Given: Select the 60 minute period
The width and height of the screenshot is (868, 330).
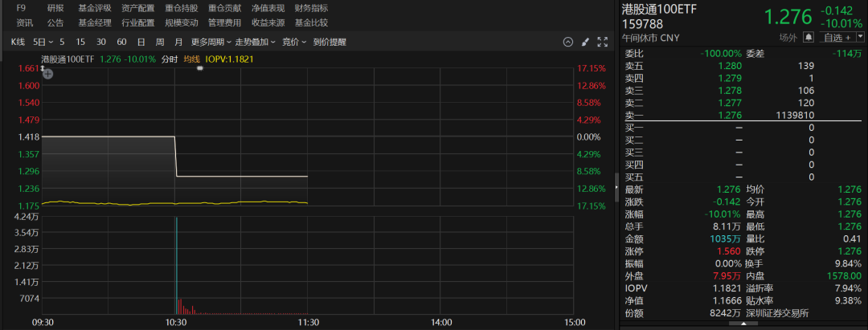Looking at the screenshot, I should click(x=121, y=42).
